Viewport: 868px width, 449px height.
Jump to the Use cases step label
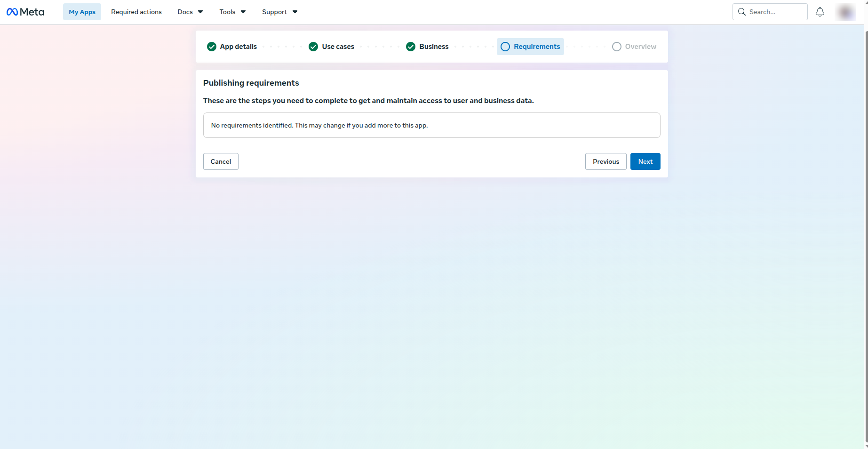click(x=338, y=47)
